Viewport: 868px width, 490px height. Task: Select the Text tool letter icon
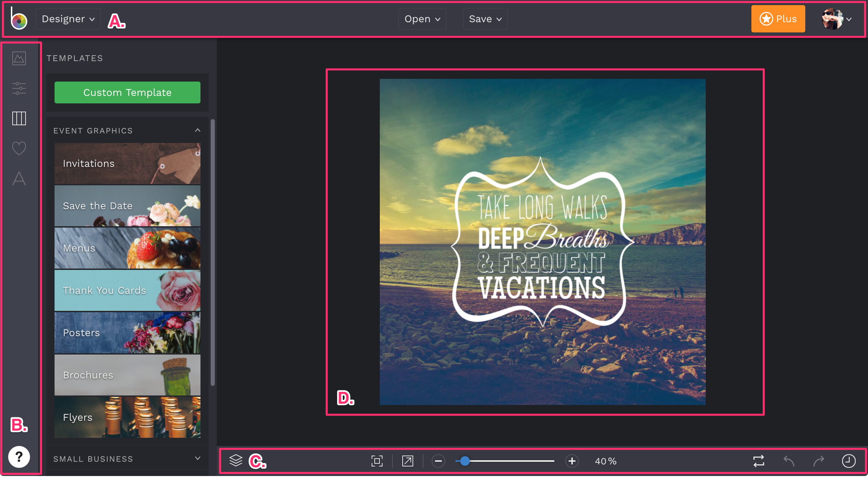click(19, 178)
